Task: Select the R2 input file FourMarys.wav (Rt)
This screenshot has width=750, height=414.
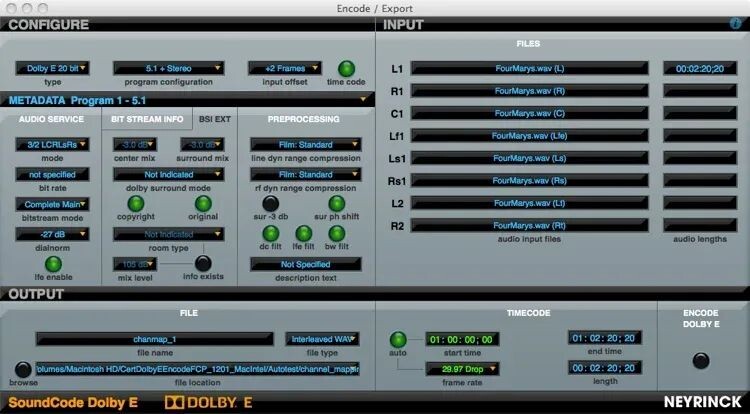Action: click(x=529, y=225)
